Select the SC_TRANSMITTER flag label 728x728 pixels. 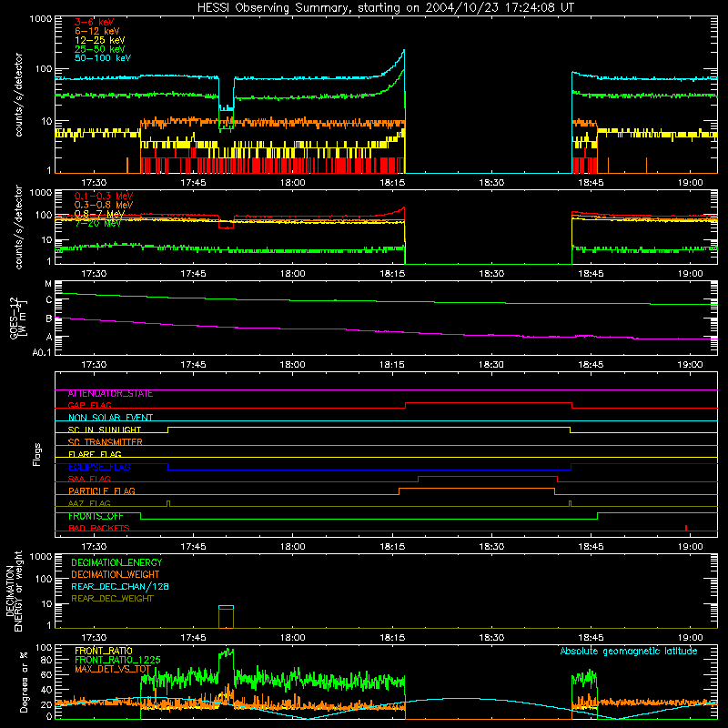point(106,442)
